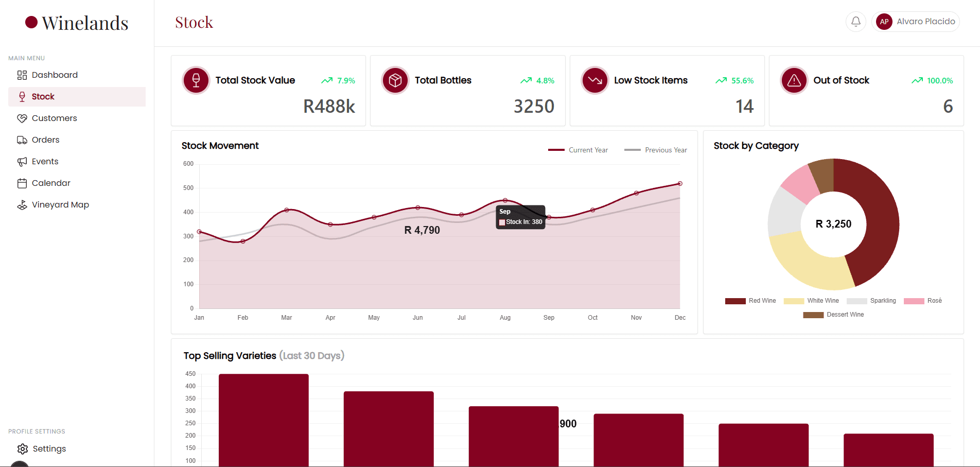Open the notifications bell

[x=856, y=22]
